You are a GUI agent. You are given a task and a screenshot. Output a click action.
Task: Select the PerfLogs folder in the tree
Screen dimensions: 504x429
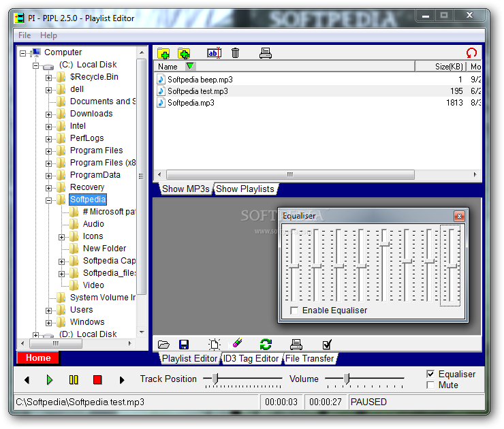tap(86, 138)
